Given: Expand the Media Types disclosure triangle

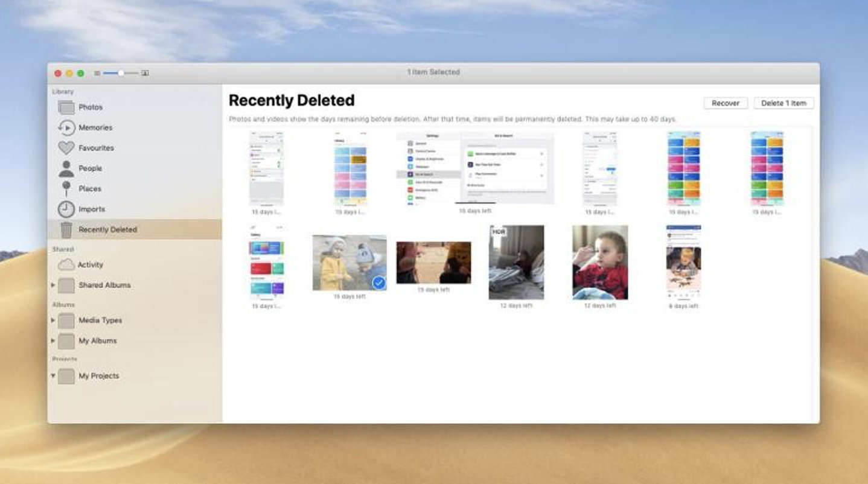Looking at the screenshot, I should (53, 320).
